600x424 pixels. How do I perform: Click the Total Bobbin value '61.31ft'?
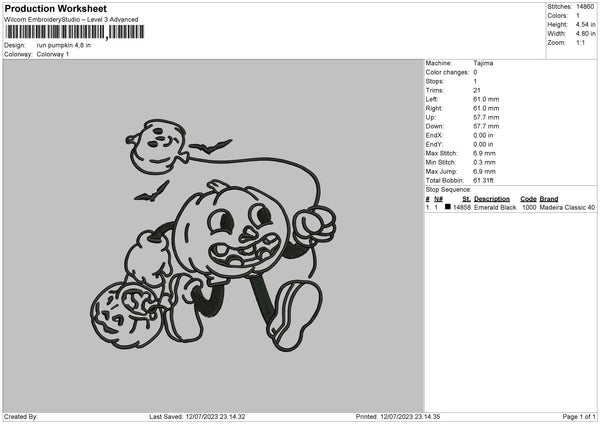(483, 181)
